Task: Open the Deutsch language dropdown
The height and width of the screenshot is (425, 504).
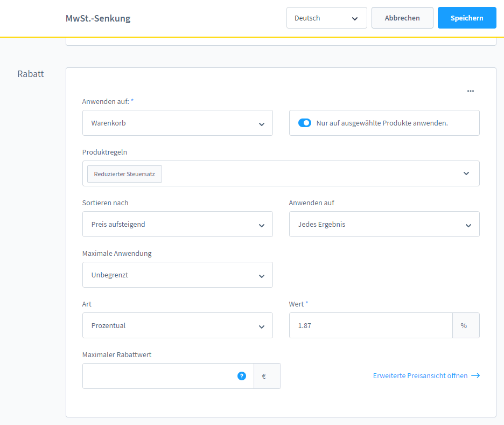Action: tap(326, 18)
